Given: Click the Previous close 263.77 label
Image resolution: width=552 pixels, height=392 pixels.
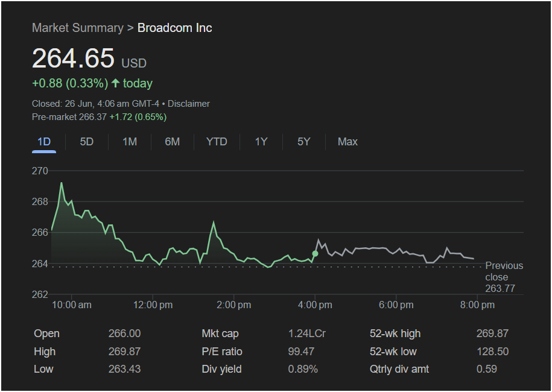Looking at the screenshot, I should (x=504, y=277).
